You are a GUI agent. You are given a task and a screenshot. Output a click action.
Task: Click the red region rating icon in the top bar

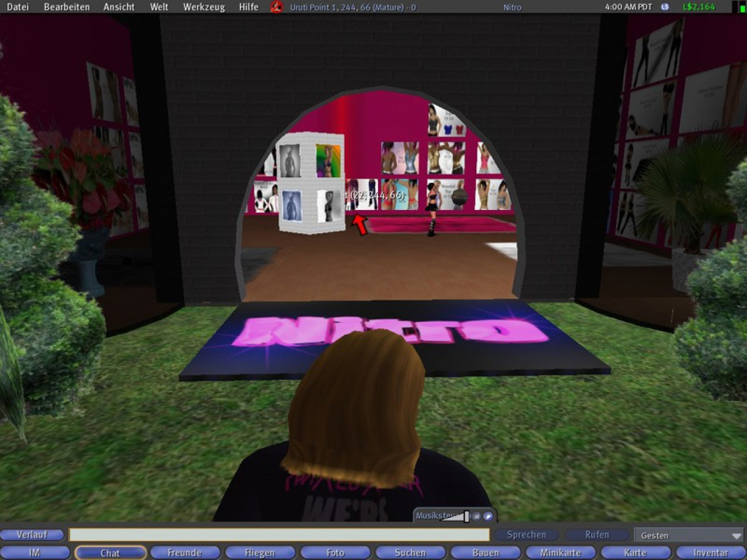point(277,7)
